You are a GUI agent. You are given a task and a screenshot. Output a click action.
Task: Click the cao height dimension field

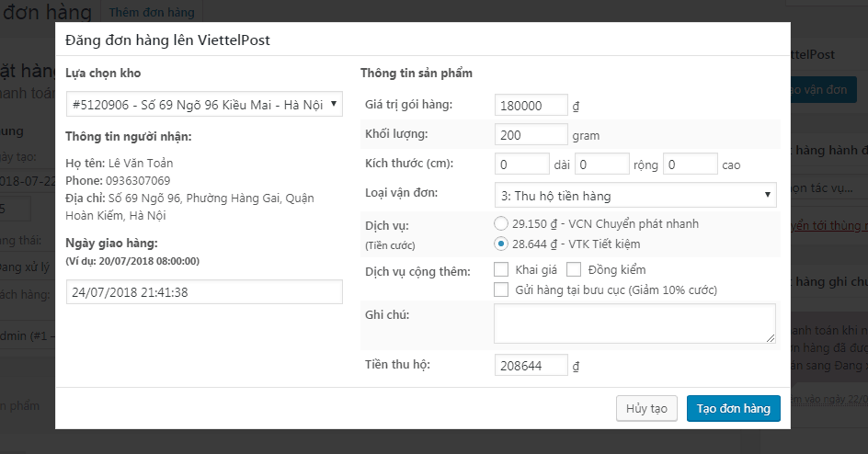[690, 165]
